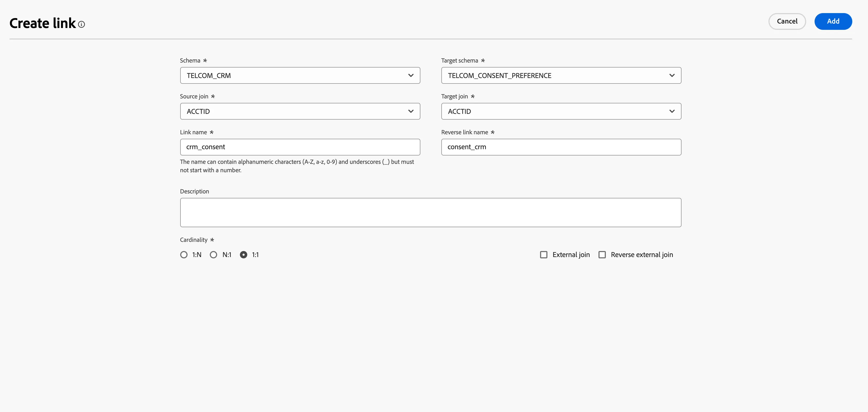Click the Description label
868x412 pixels.
point(194,191)
